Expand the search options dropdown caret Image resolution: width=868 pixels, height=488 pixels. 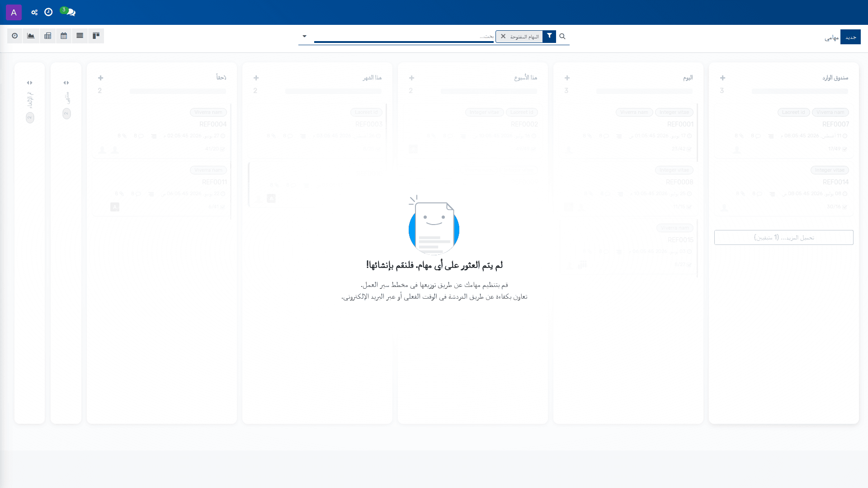click(x=305, y=36)
